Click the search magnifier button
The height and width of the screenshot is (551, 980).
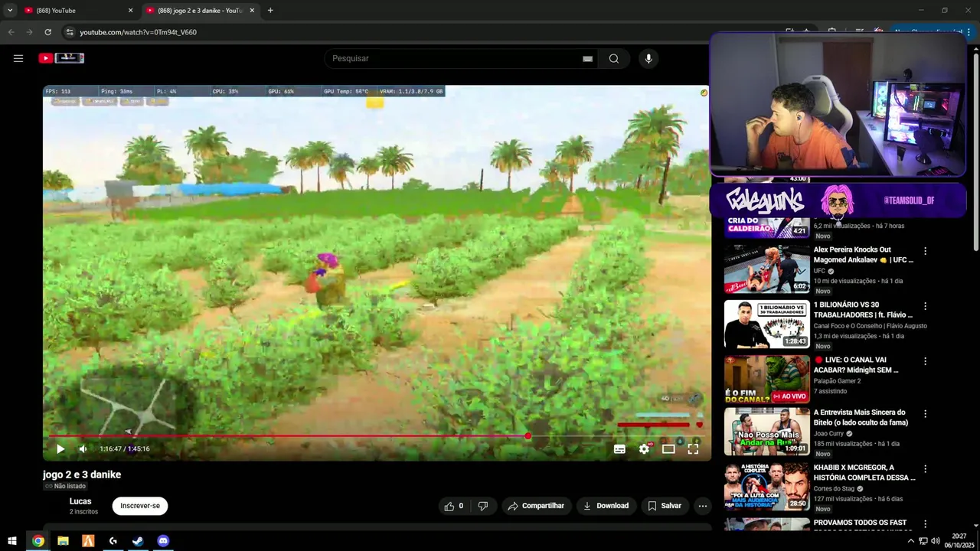click(x=614, y=59)
